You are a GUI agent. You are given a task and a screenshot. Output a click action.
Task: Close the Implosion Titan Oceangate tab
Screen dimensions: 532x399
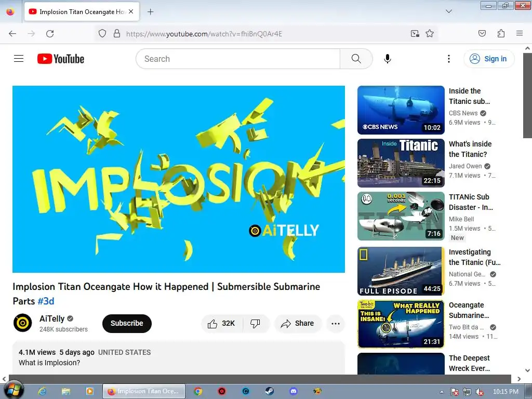point(131,11)
